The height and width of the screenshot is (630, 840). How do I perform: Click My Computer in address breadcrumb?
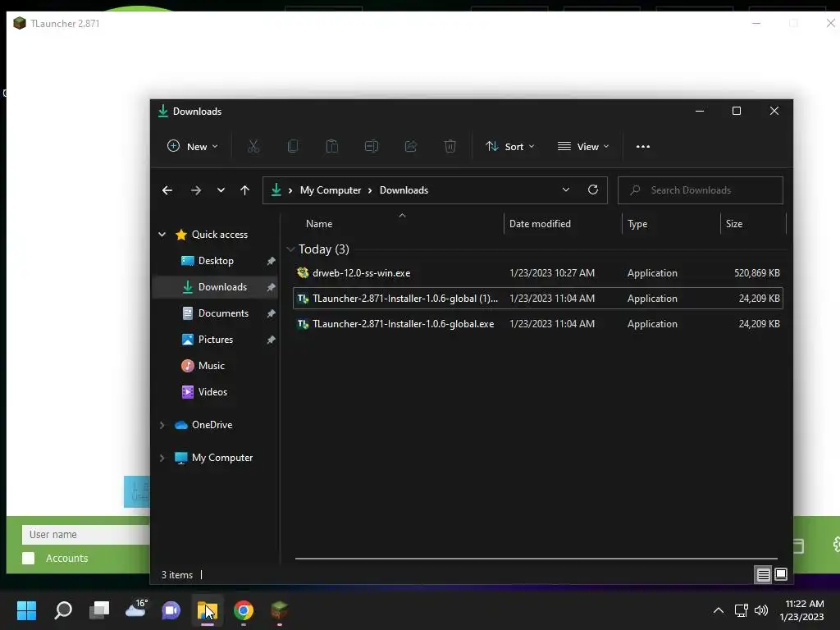[x=331, y=190]
